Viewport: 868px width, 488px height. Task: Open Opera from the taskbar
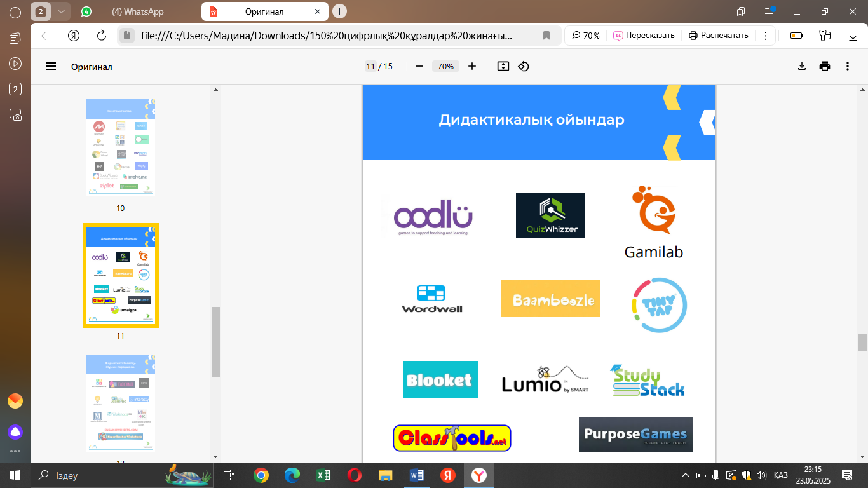coord(355,475)
